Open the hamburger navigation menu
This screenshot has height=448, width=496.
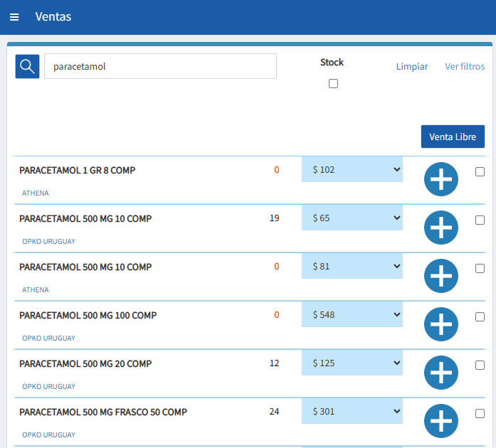point(14,17)
